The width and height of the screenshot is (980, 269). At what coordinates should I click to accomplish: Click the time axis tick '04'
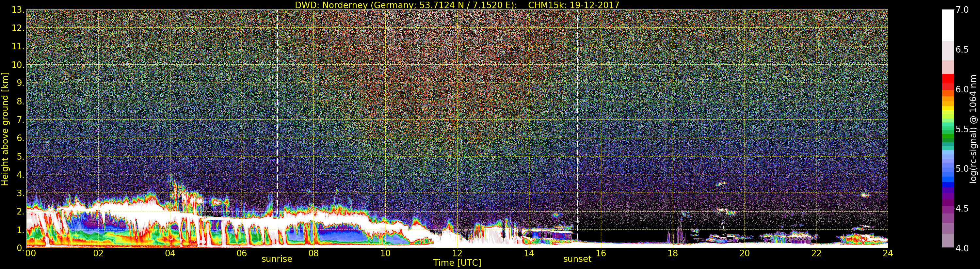(170, 253)
